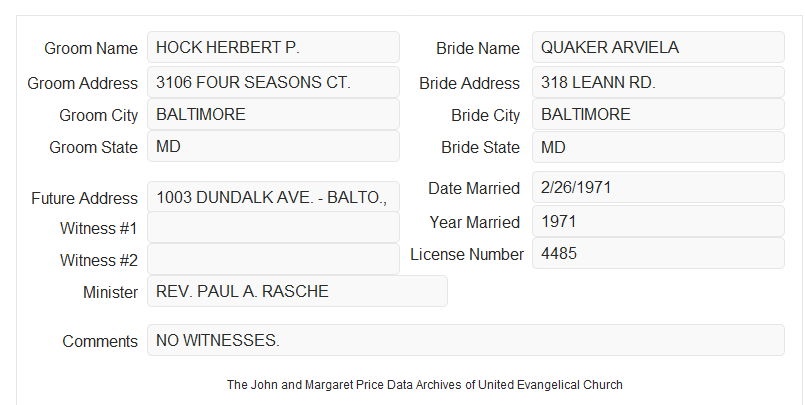
Task: Select the Bride Name field
Action: 658,47
